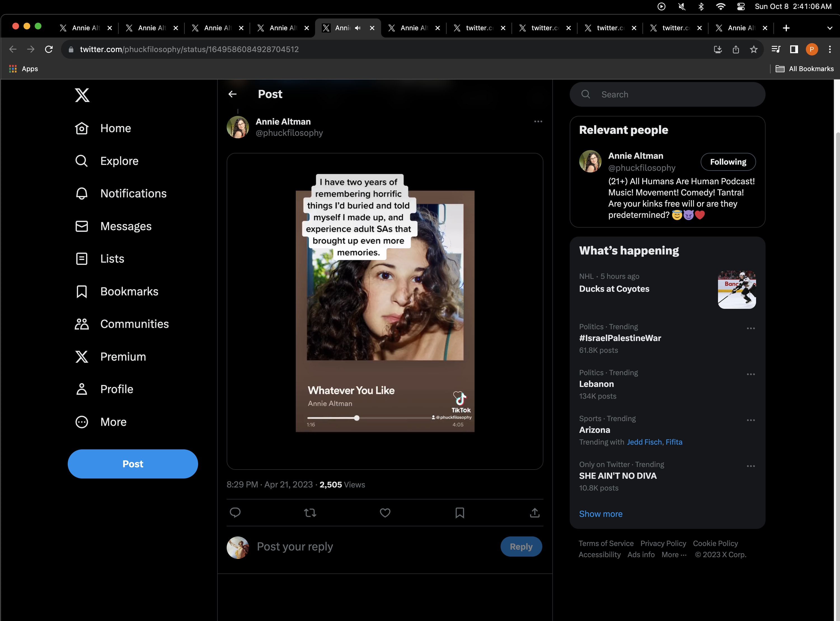Repost this Annie Altman post
This screenshot has width=840, height=621.
point(310,513)
